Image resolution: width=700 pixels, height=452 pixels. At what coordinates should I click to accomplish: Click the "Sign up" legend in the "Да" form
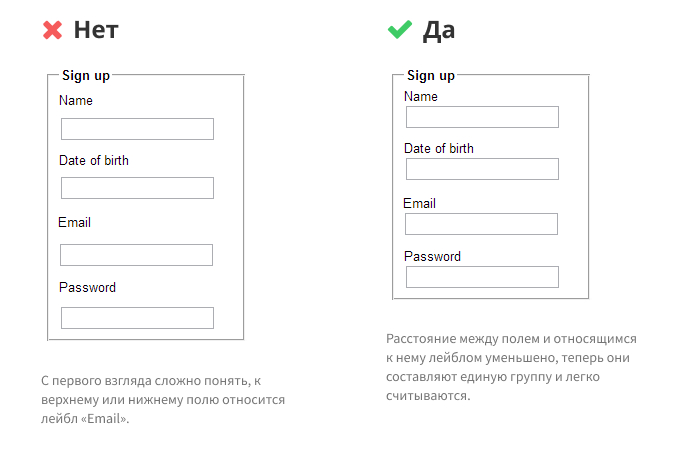click(431, 76)
